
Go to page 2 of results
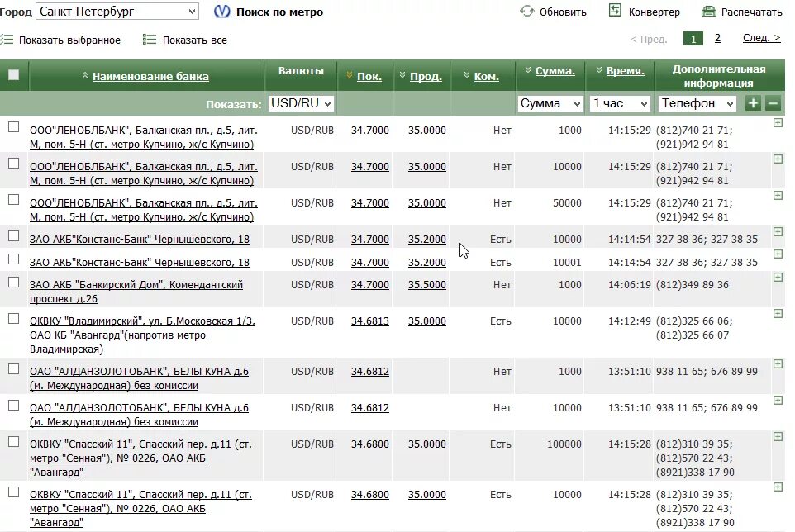[717, 38]
